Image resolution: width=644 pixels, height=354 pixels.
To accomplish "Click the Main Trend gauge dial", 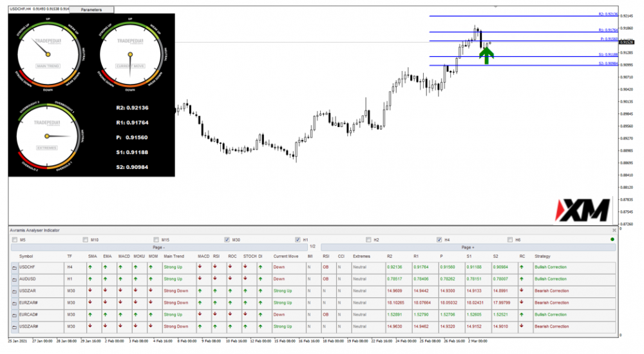I will pos(48,54).
